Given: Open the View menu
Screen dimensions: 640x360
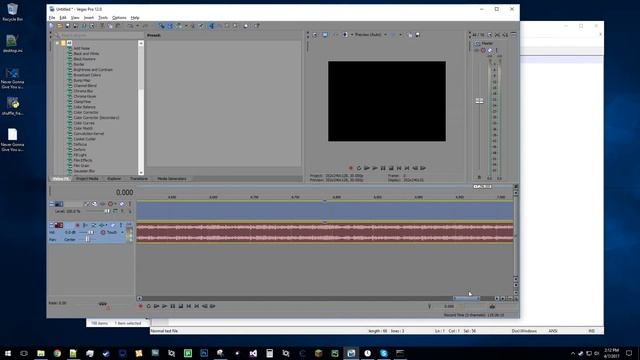Looking at the screenshot, I should 75,18.
